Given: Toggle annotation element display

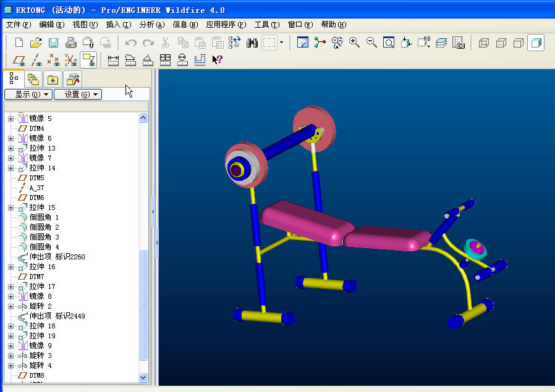Looking at the screenshot, I should [88, 60].
